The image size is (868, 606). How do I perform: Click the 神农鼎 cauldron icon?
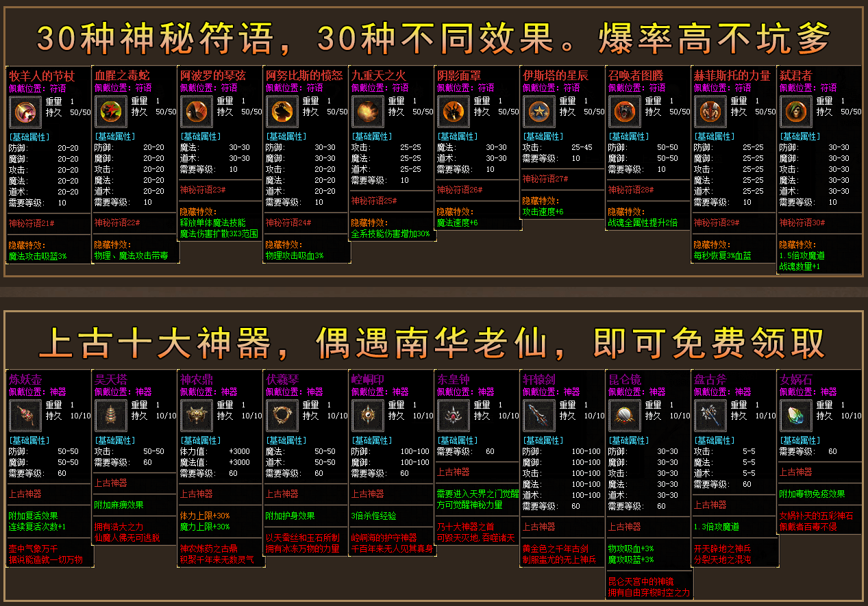[197, 416]
